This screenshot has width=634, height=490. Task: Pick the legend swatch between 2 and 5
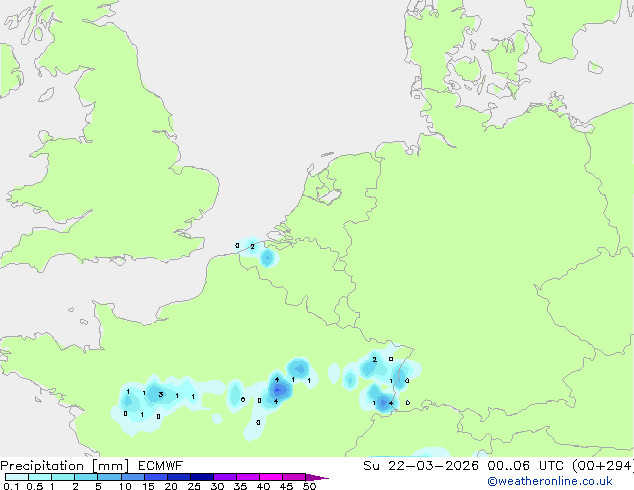[86, 477]
